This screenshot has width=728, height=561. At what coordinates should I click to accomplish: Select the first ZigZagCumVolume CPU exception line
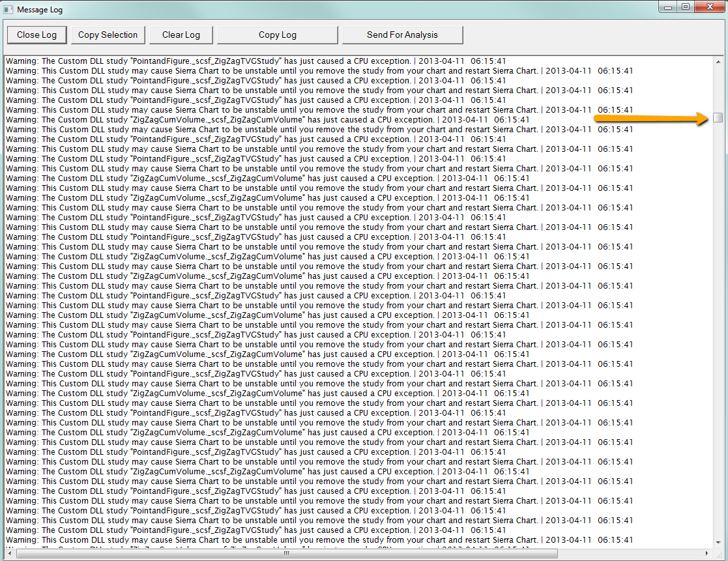(x=267, y=120)
